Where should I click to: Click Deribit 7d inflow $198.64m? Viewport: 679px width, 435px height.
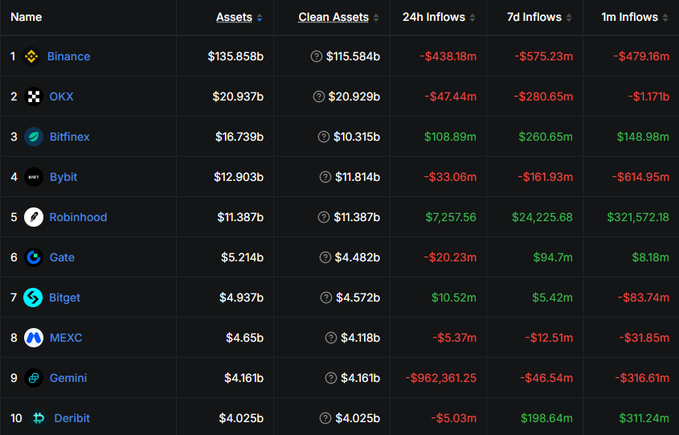coord(546,418)
